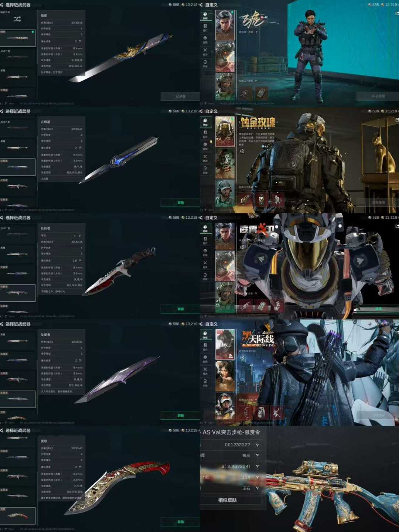The height and width of the screenshot is (532, 399).
Task: Play the 黑天际线 skin preview video
Action: coord(242,358)
